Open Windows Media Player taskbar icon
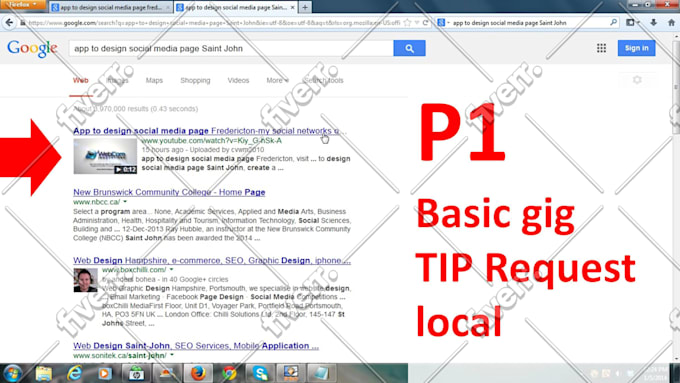 click(105, 373)
